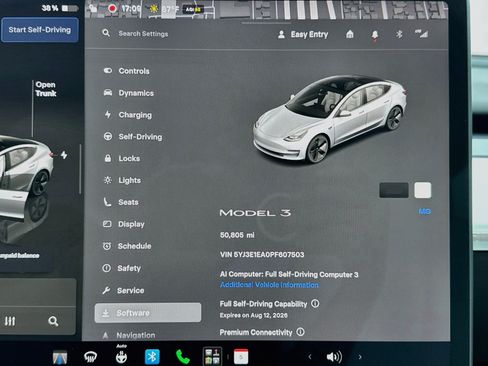Tap the 38% battery indicator
488x366 pixels.
tap(59, 8)
